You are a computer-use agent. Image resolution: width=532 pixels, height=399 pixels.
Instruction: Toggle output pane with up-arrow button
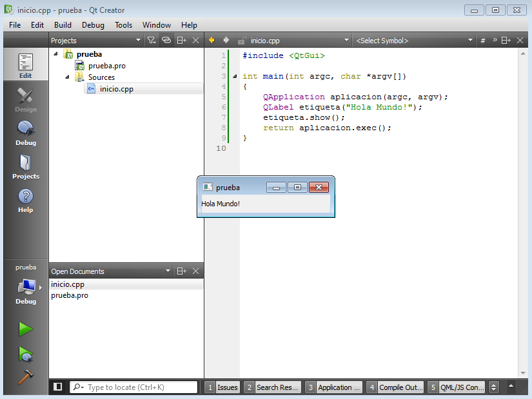(x=511, y=387)
